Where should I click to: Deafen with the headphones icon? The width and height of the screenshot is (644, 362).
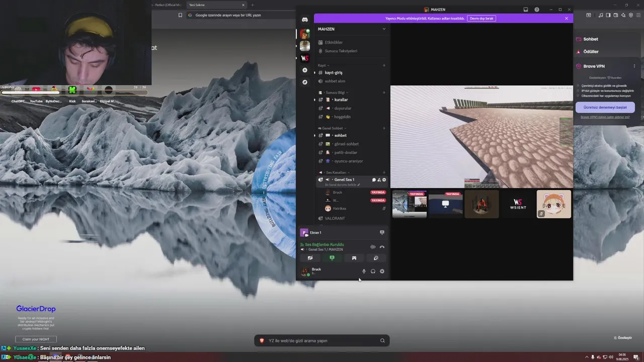(373, 271)
